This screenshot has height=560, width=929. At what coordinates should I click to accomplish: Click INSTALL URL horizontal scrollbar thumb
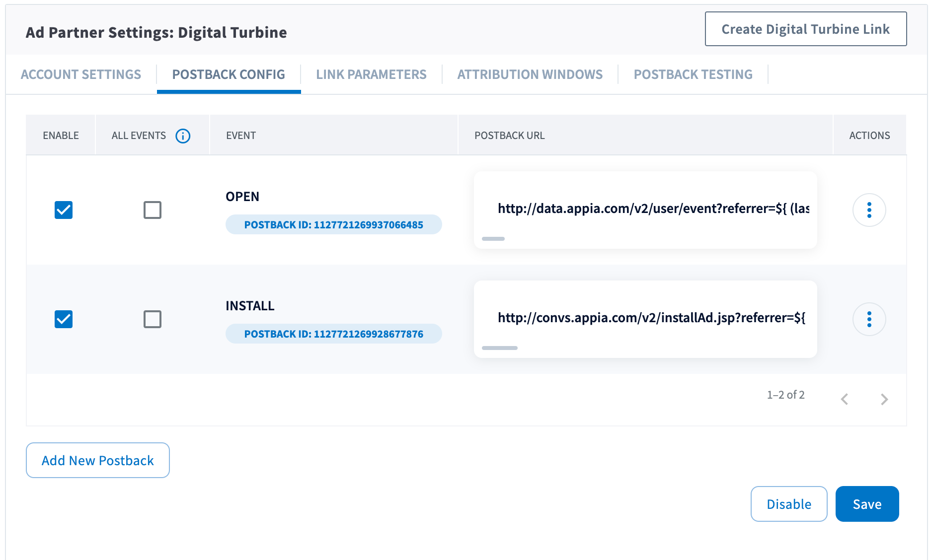(x=500, y=348)
